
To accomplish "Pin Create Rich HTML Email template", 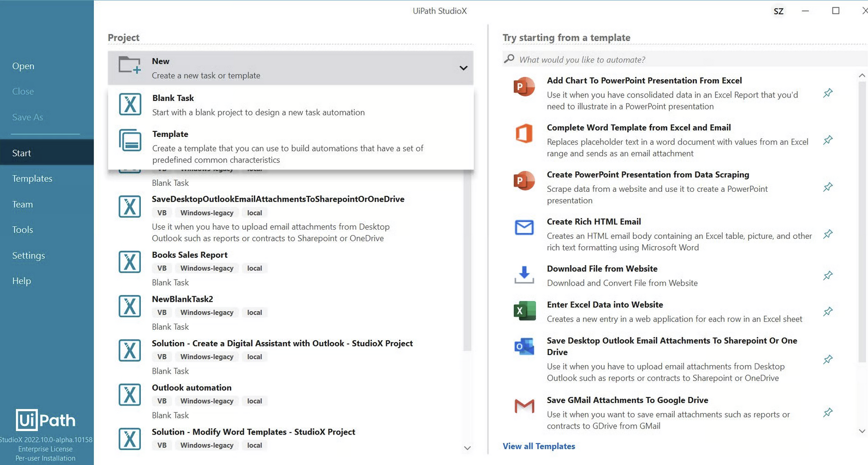I will click(828, 234).
